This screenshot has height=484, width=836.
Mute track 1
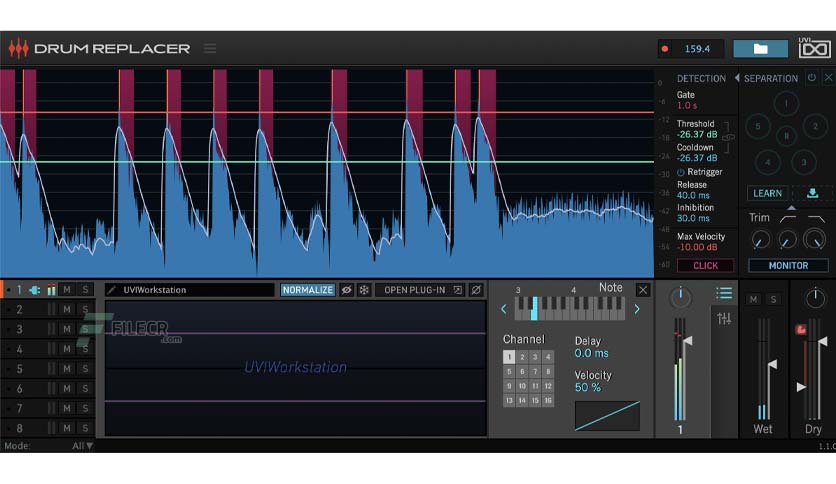(x=67, y=289)
